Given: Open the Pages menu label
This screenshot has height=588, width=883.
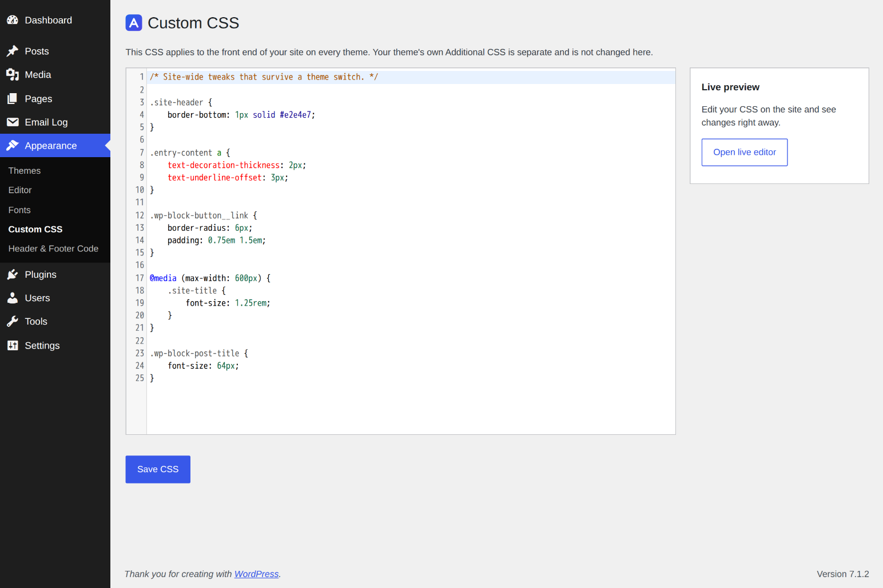Looking at the screenshot, I should (x=39, y=99).
